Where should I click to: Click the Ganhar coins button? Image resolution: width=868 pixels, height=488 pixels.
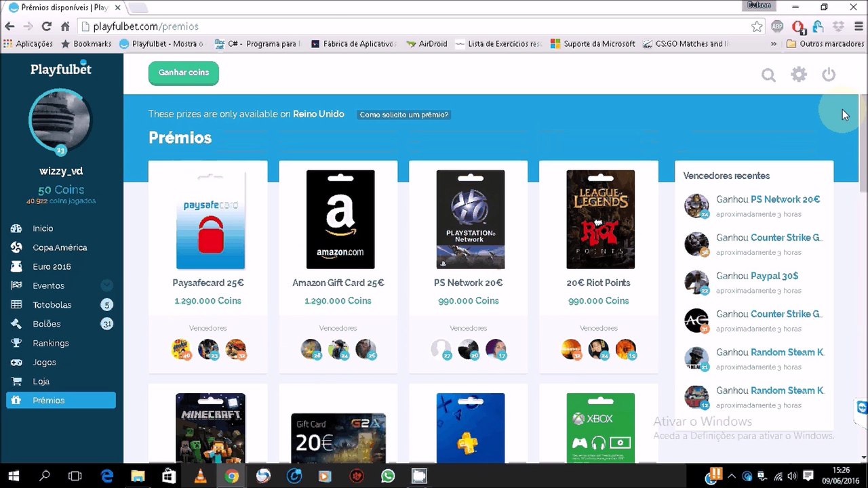click(184, 73)
